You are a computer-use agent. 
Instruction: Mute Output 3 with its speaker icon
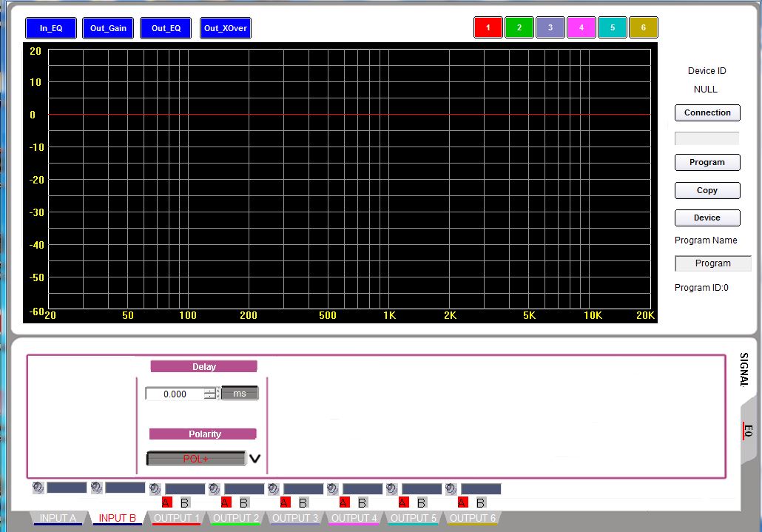click(274, 488)
